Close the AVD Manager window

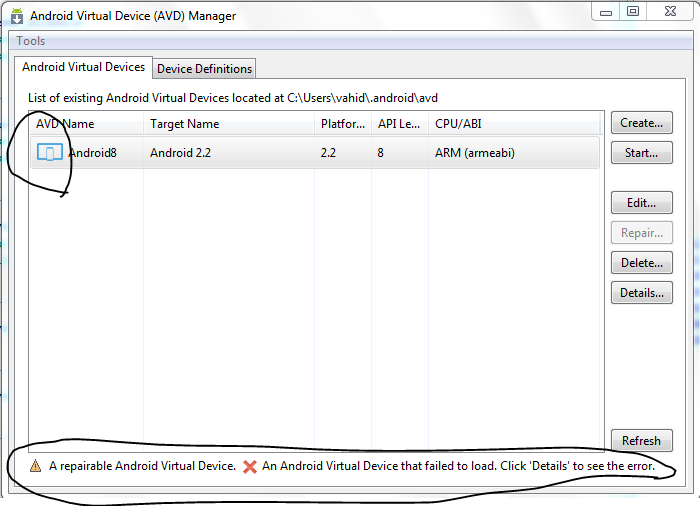tap(670, 12)
